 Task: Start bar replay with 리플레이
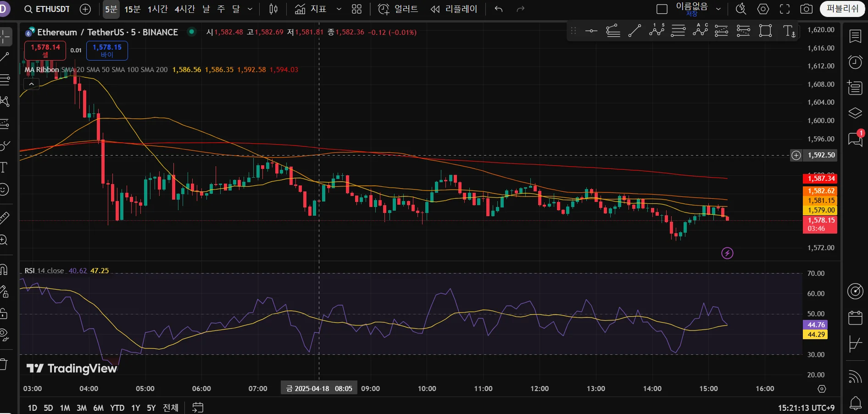[454, 9]
